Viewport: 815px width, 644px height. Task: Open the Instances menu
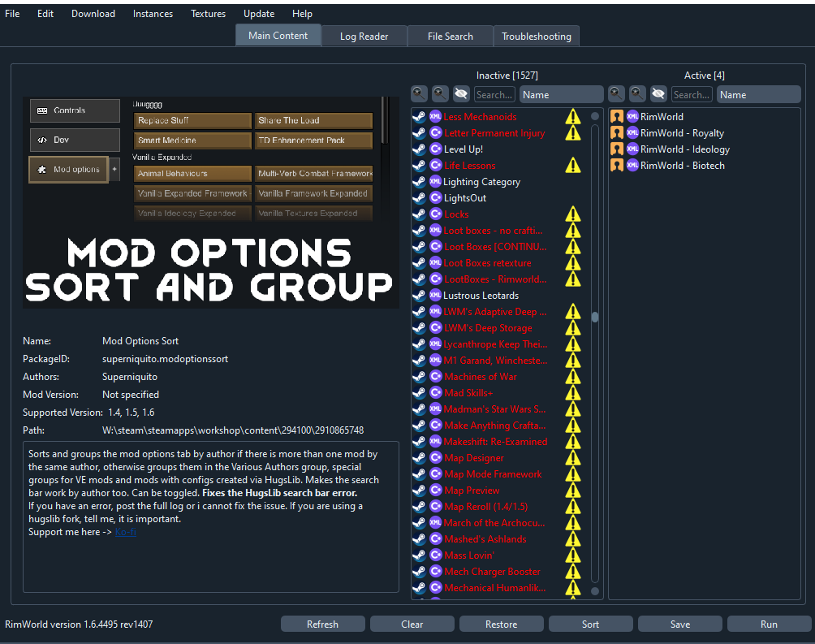pos(153,14)
